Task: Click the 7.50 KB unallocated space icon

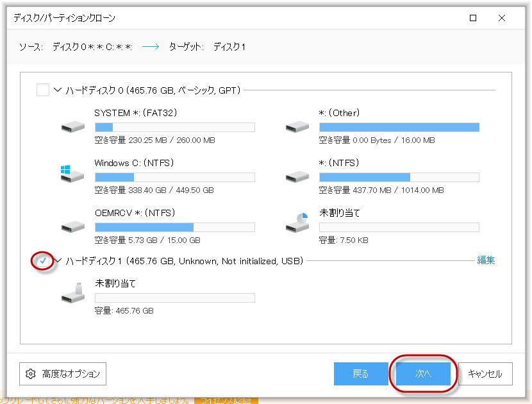Action: (297, 223)
